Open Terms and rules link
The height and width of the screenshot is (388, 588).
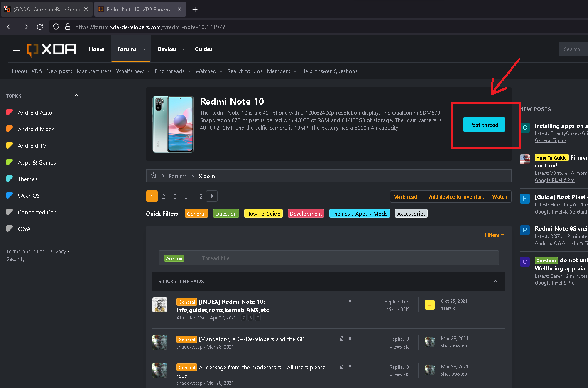pyautogui.click(x=25, y=251)
